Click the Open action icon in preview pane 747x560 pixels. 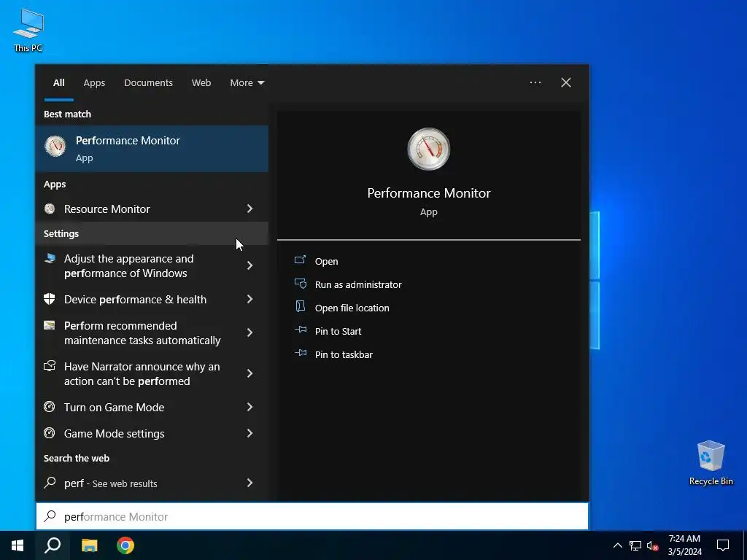tap(300, 260)
